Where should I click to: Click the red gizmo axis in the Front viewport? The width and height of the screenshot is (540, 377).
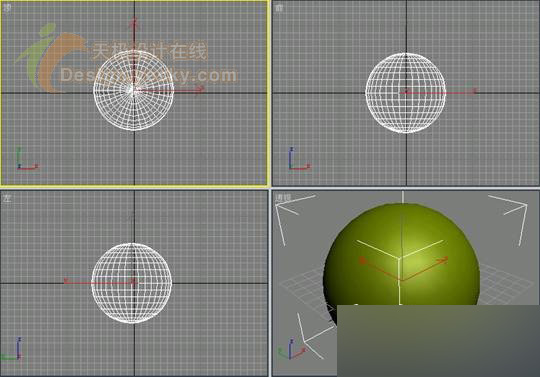click(x=439, y=92)
